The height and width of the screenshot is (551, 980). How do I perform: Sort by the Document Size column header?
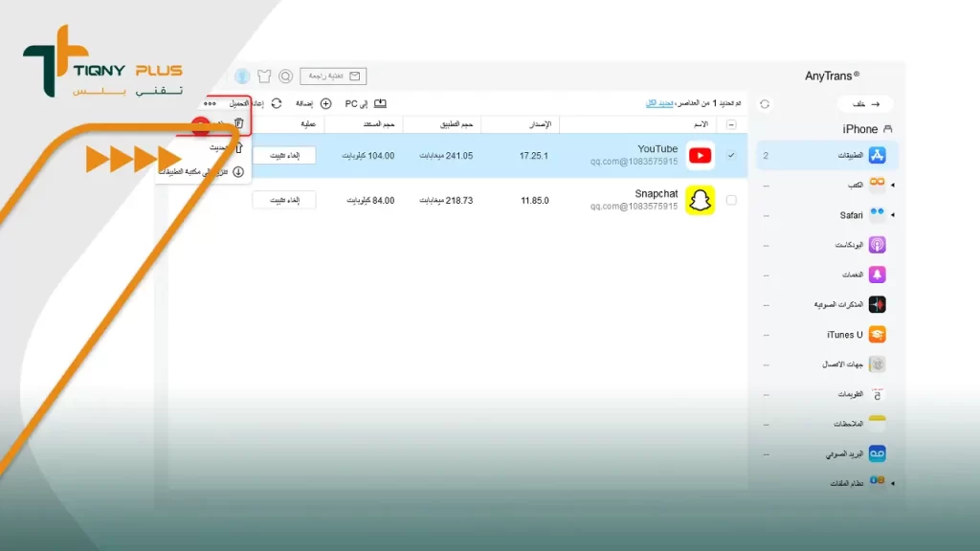[x=379, y=124]
